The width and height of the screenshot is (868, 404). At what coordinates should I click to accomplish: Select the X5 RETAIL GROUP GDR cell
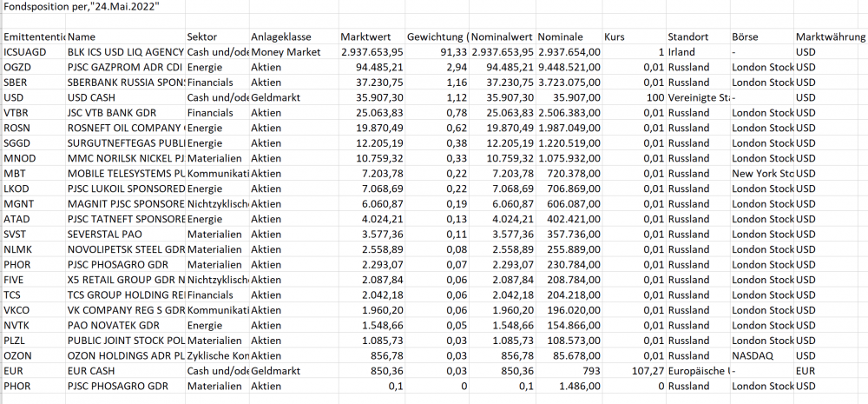coord(125,279)
